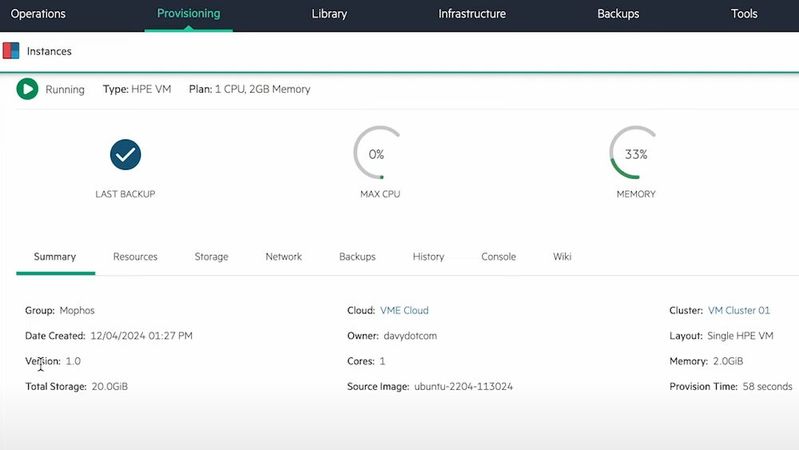Click the 'MEMORY' gauge label

pos(636,194)
